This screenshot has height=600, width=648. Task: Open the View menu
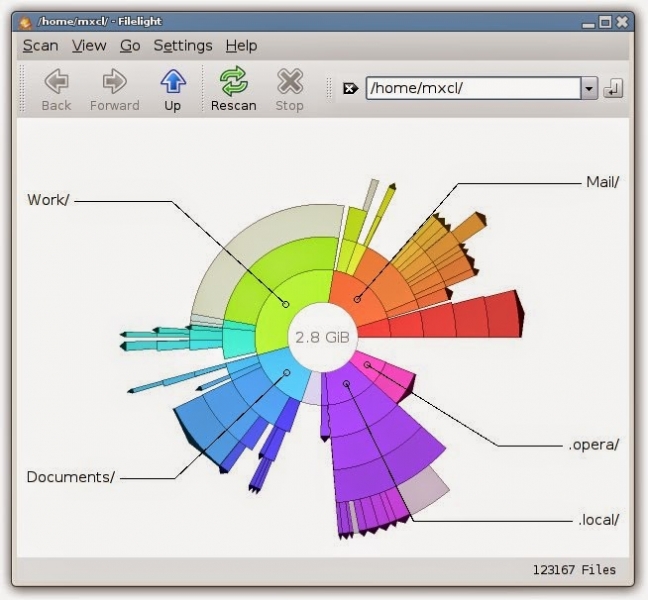coord(89,45)
